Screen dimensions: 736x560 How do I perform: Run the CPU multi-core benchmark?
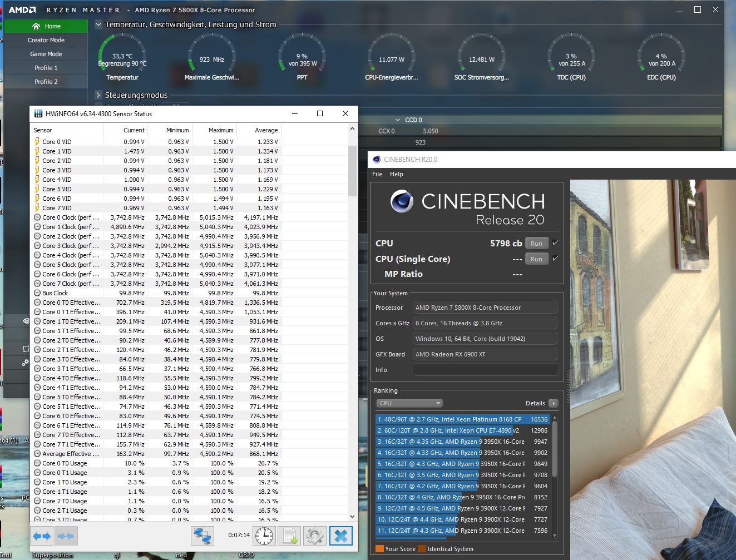tap(536, 243)
